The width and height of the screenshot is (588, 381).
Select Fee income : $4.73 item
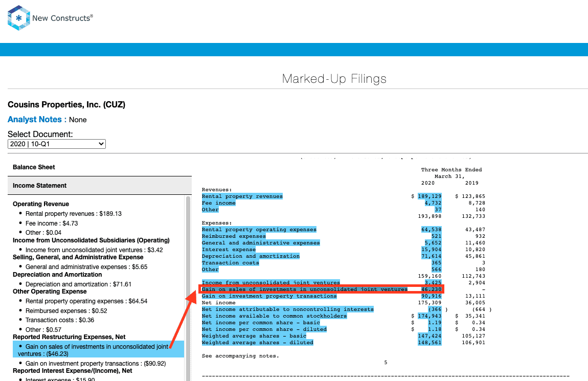coord(52,223)
